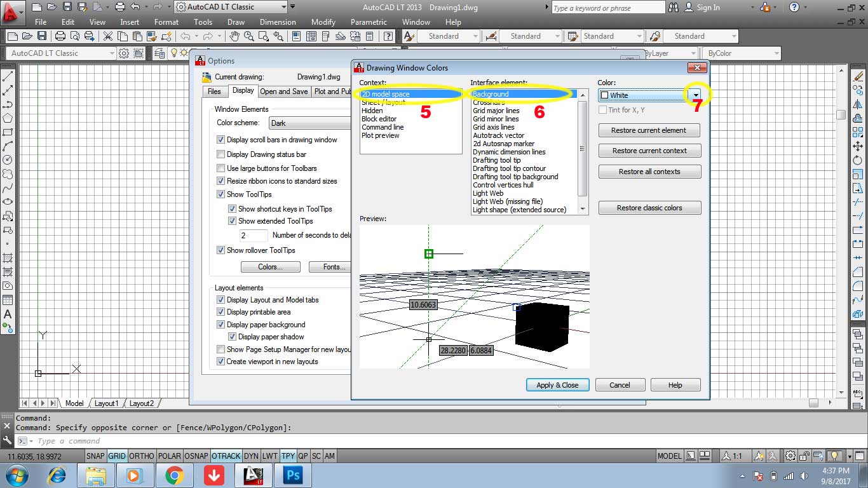Click the Apply & Close button
The width and height of the screenshot is (868, 488).
pos(557,385)
